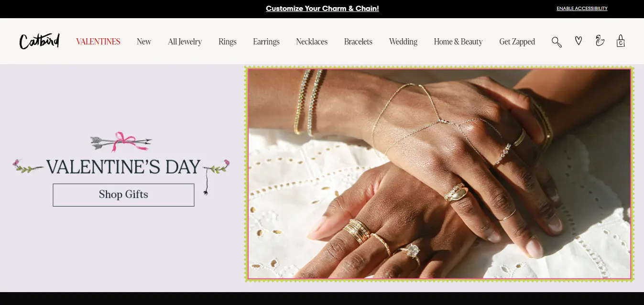The width and height of the screenshot is (644, 305).
Task: Open the Necklaces menu
Action: pyautogui.click(x=312, y=42)
